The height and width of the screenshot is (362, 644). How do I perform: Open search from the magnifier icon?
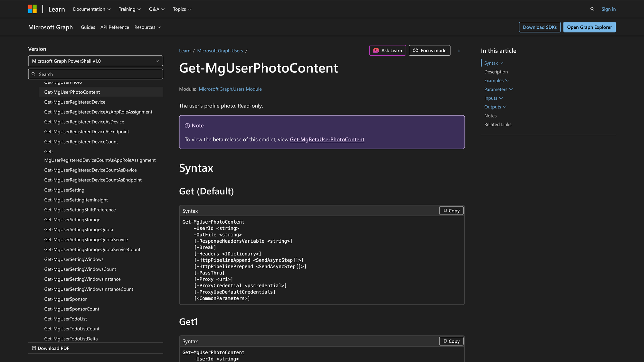coord(592,9)
